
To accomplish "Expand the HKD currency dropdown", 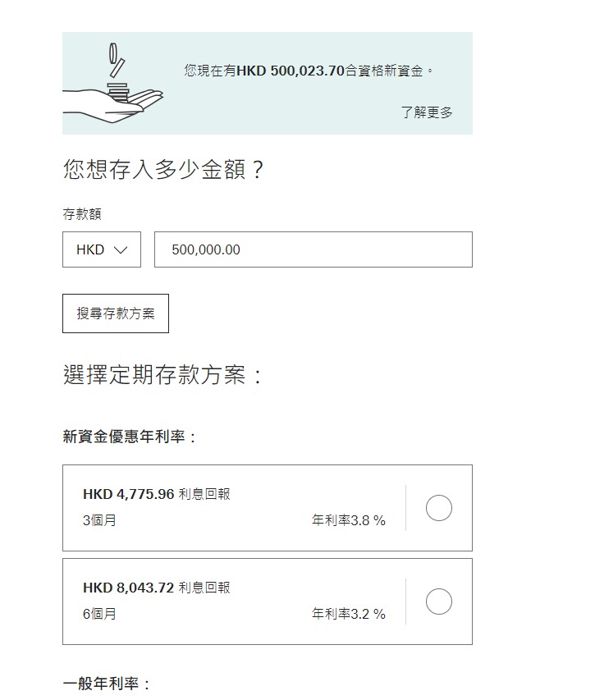I will pyautogui.click(x=102, y=249).
